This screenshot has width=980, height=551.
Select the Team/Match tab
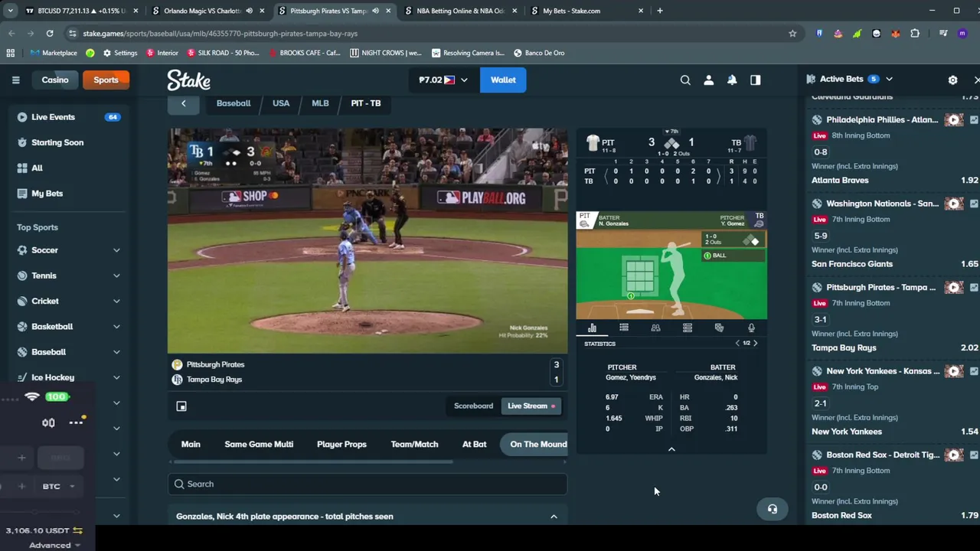point(414,444)
